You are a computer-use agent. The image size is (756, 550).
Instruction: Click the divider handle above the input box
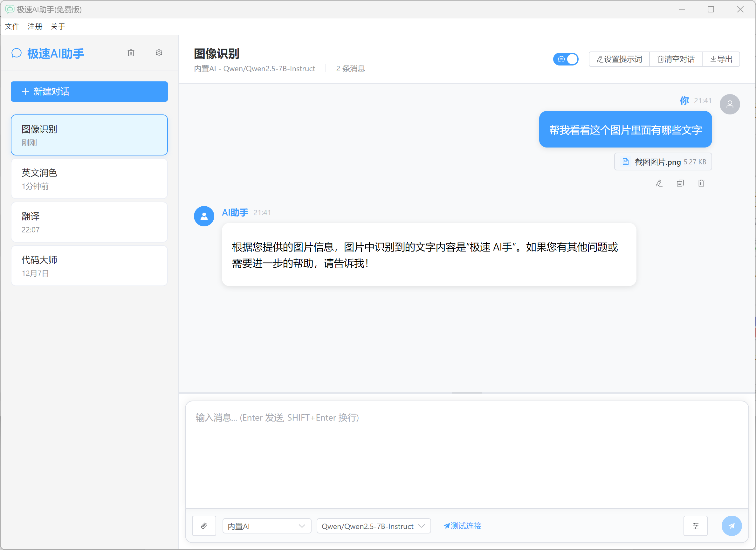467,393
